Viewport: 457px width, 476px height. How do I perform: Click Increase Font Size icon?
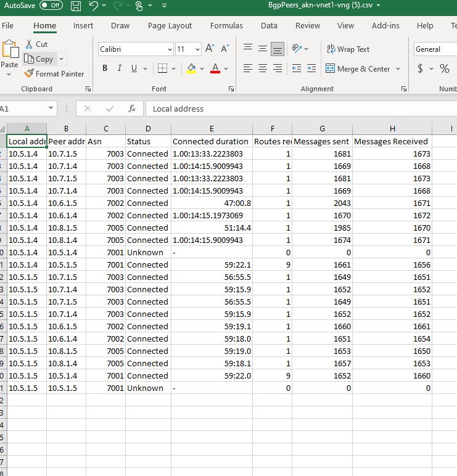[210, 49]
